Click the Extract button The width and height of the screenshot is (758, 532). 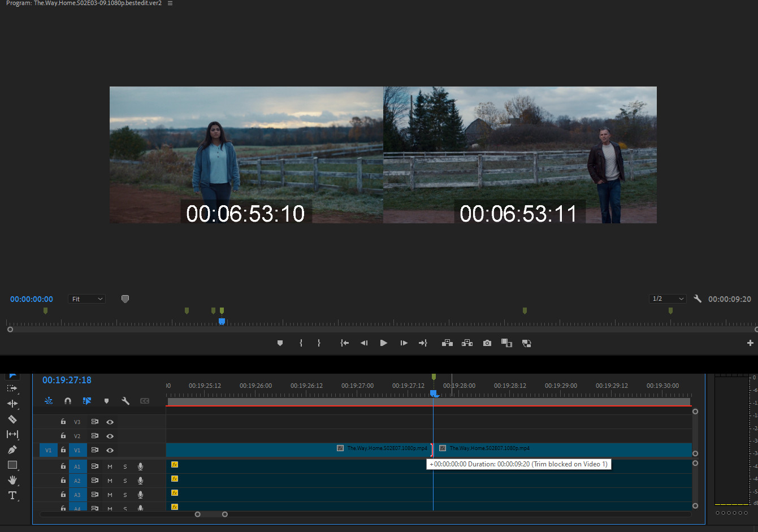click(x=467, y=343)
